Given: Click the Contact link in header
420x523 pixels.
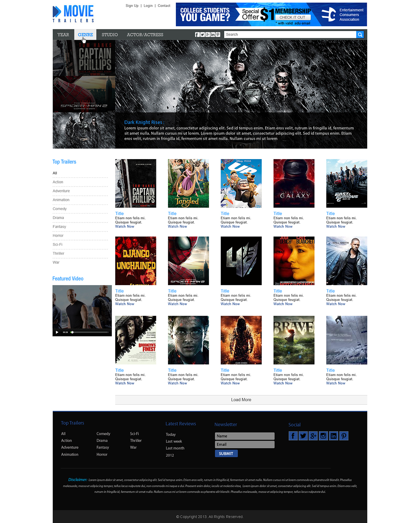Looking at the screenshot, I should 164,6.
